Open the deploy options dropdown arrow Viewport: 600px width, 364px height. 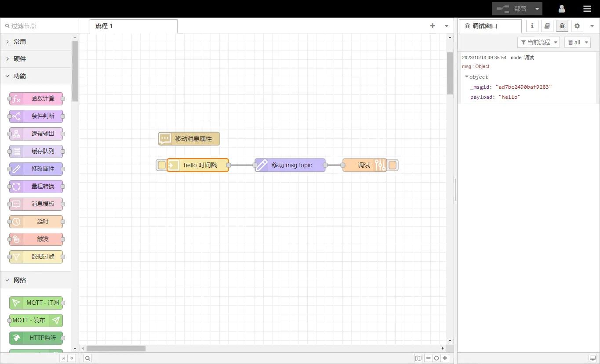(537, 9)
